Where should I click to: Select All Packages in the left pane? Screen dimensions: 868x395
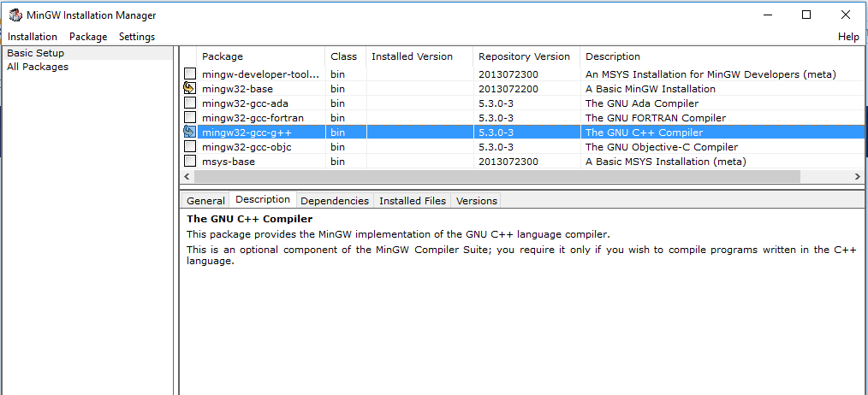38,67
